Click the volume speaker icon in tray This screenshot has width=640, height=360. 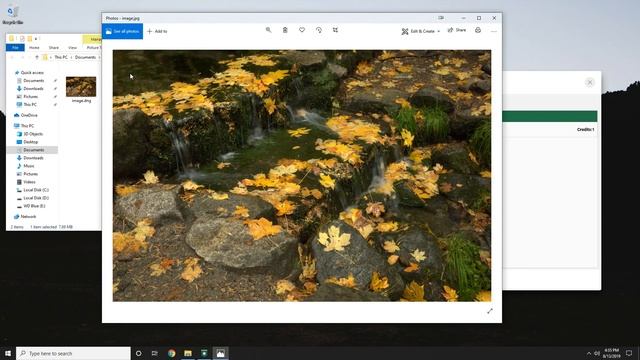pos(597,353)
